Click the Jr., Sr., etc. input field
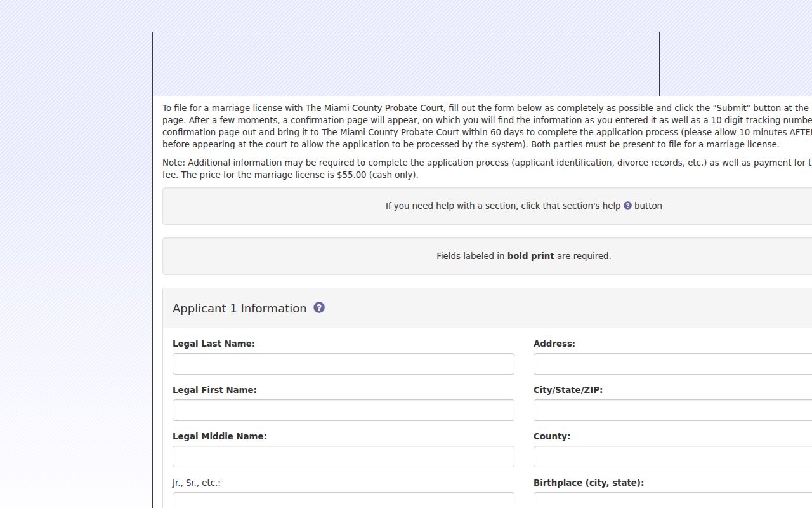 (x=343, y=500)
